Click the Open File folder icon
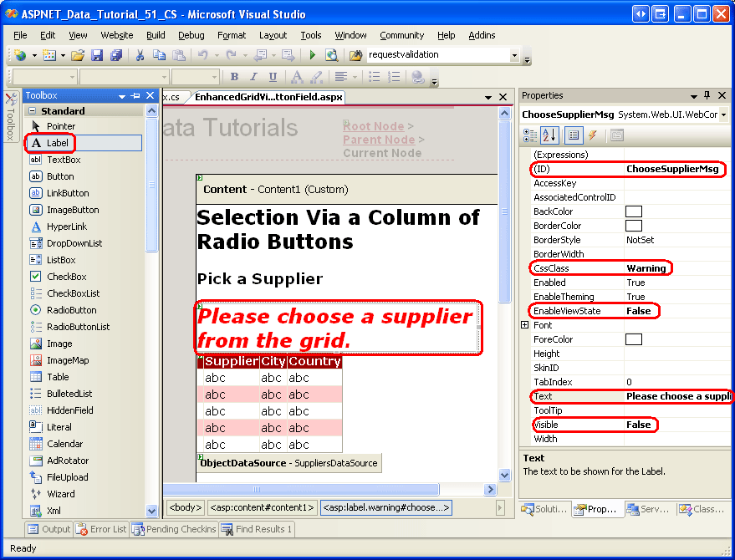Screen dimensions: 735x560 click(78, 55)
